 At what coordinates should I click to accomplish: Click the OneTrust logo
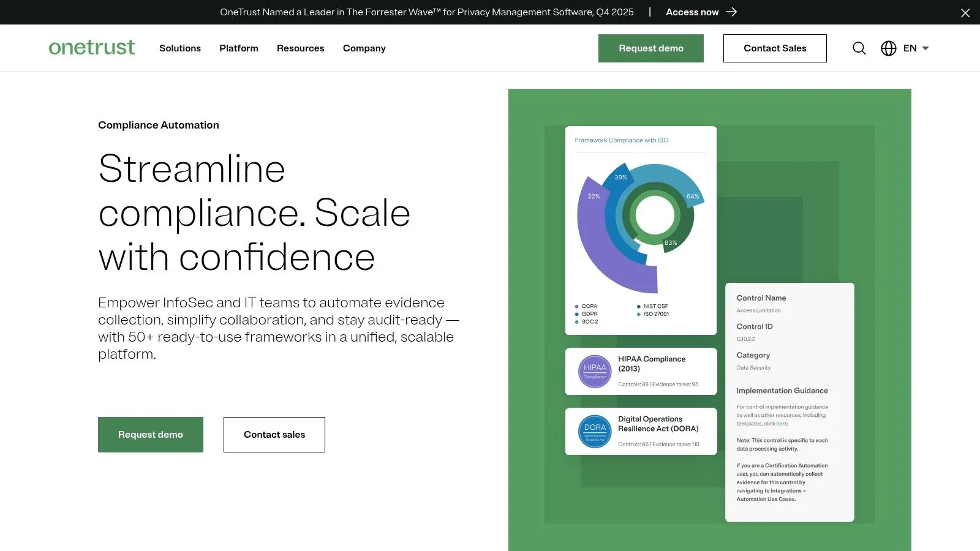pyautogui.click(x=91, y=48)
